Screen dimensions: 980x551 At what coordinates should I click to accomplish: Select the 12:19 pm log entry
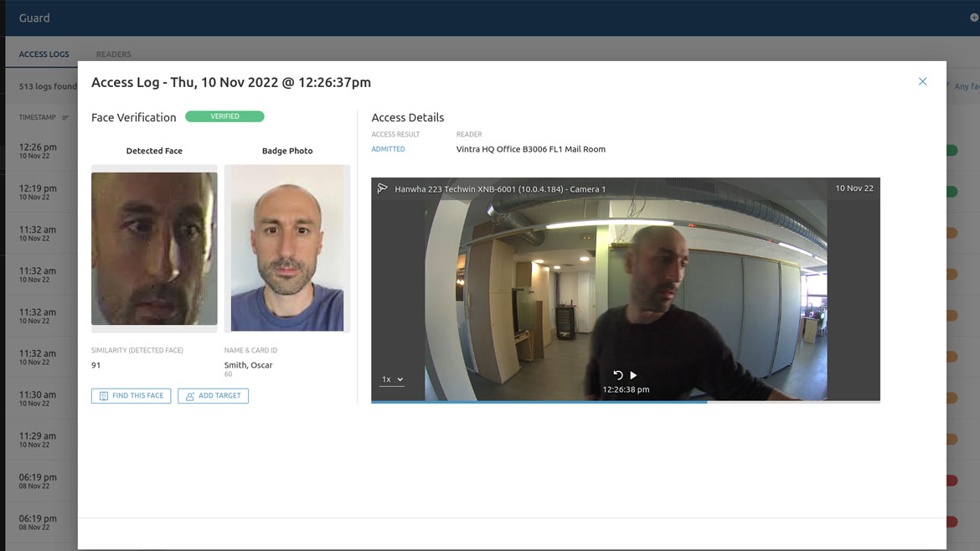click(38, 192)
